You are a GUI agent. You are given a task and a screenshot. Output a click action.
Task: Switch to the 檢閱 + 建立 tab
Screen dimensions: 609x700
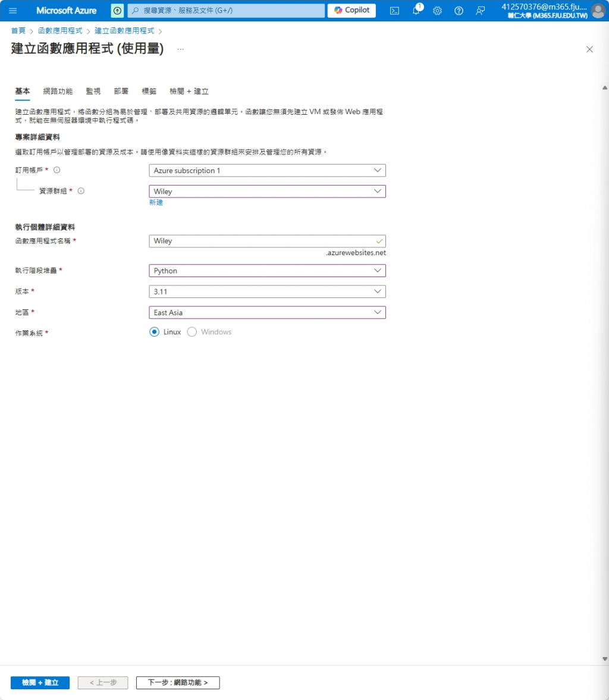coord(189,91)
